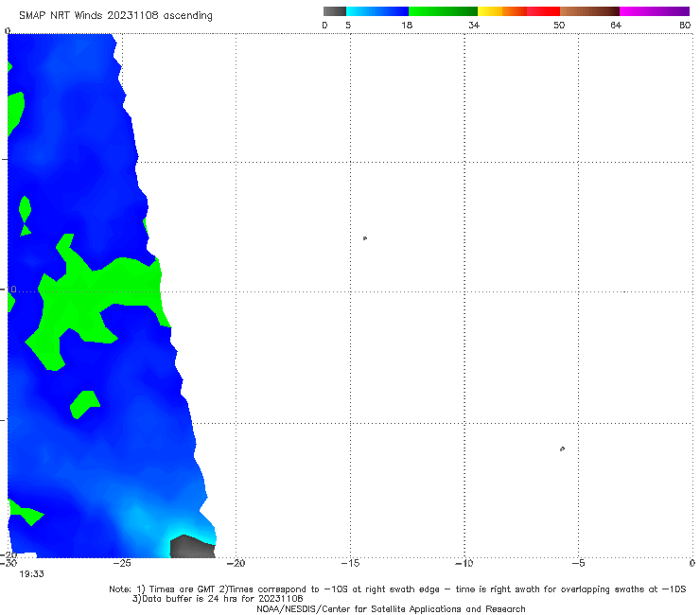The height and width of the screenshot is (615, 700).
Task: Click the 'NOAA/NESDIS/Center for Satellite Applications' credit
Action: pos(391,609)
